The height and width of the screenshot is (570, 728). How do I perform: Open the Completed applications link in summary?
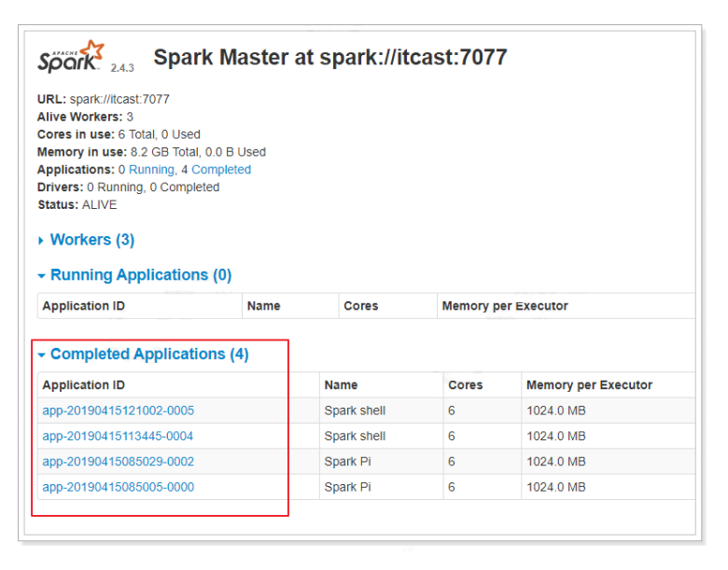[x=221, y=170]
